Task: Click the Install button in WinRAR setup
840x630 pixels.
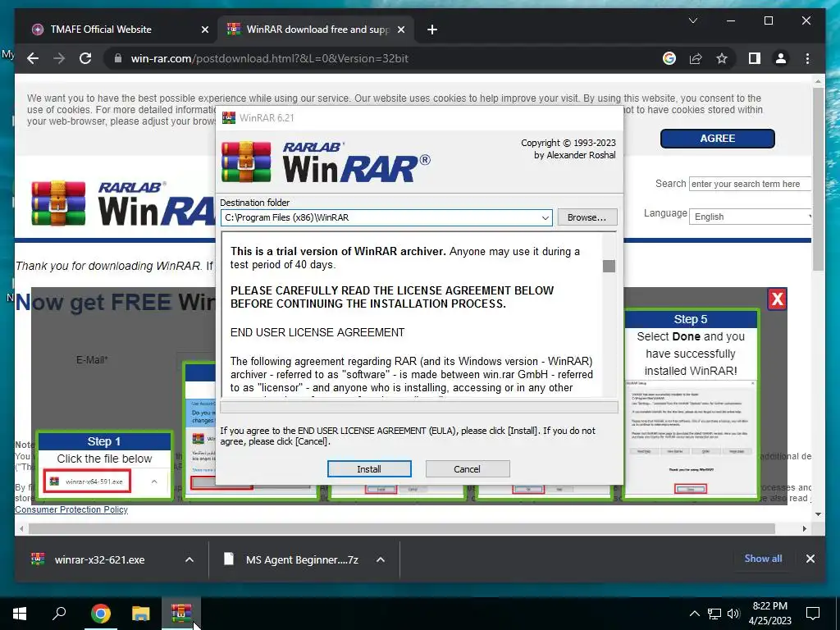Action: tap(369, 468)
